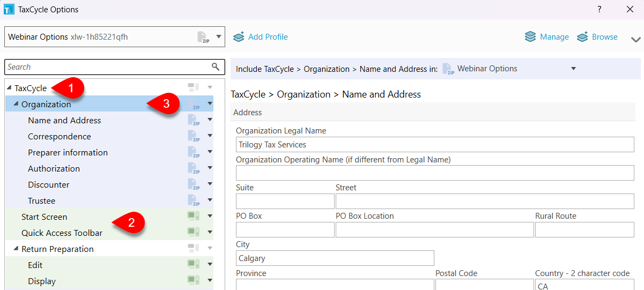The width and height of the screenshot is (644, 290).
Task: Click the Street input field
Action: click(x=485, y=201)
